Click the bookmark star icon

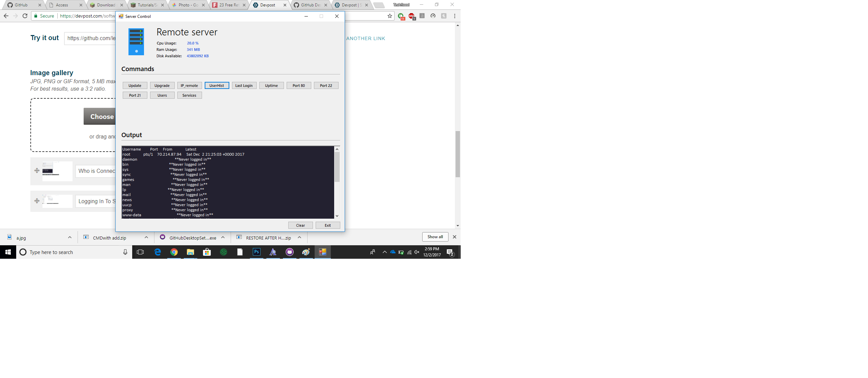390,16
